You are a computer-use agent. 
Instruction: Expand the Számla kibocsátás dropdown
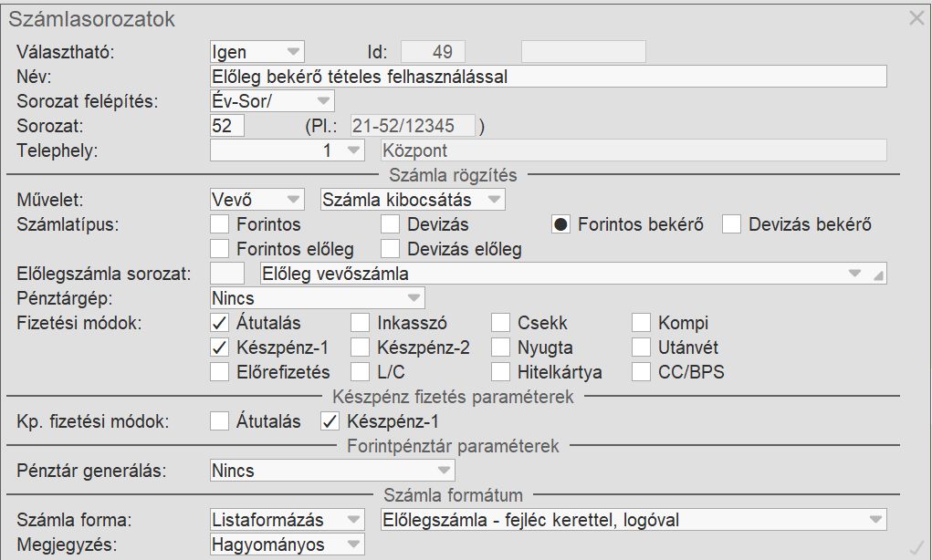(494, 200)
